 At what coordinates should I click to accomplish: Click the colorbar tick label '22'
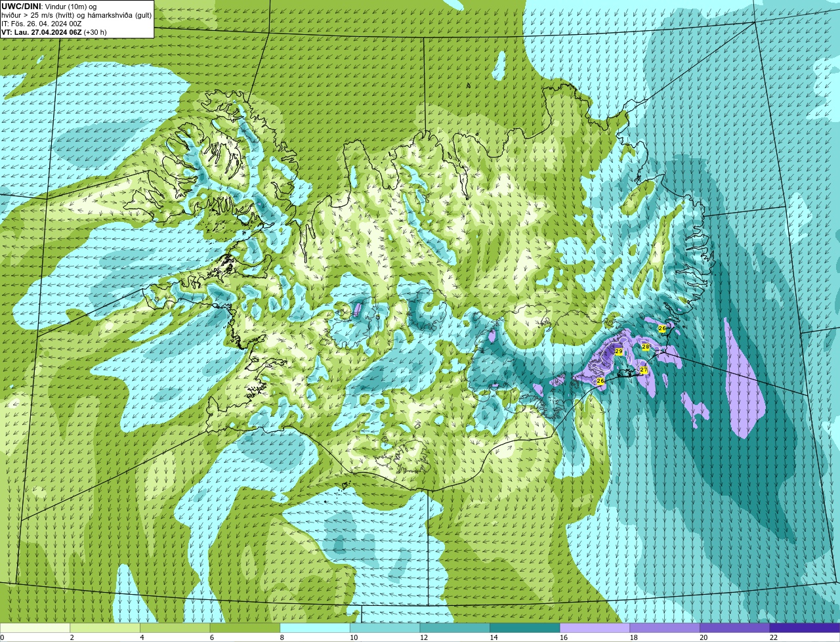point(774,637)
